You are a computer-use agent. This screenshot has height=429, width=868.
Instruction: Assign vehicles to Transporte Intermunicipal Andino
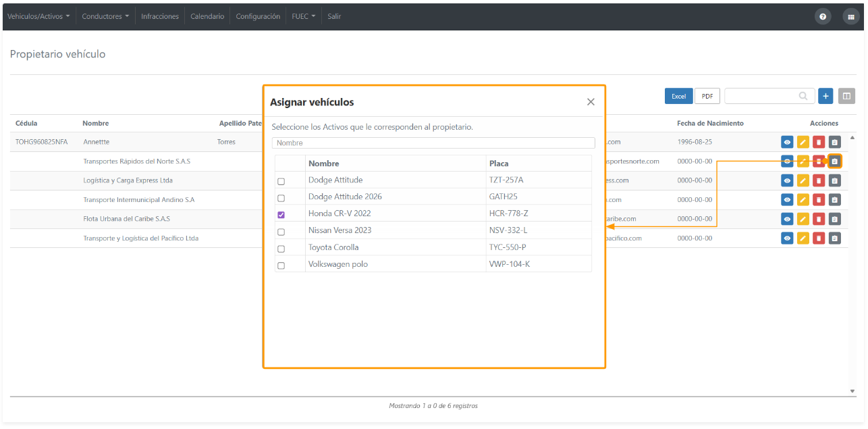click(x=835, y=200)
